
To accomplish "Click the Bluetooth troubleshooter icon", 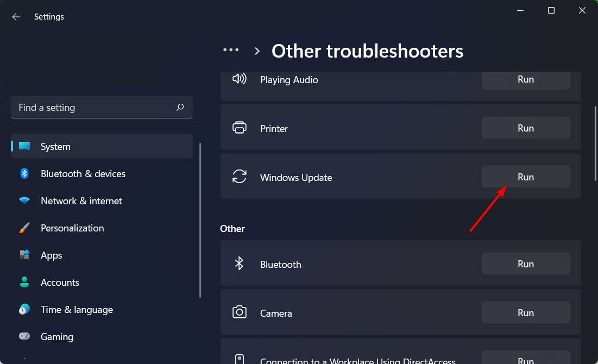I will [239, 263].
